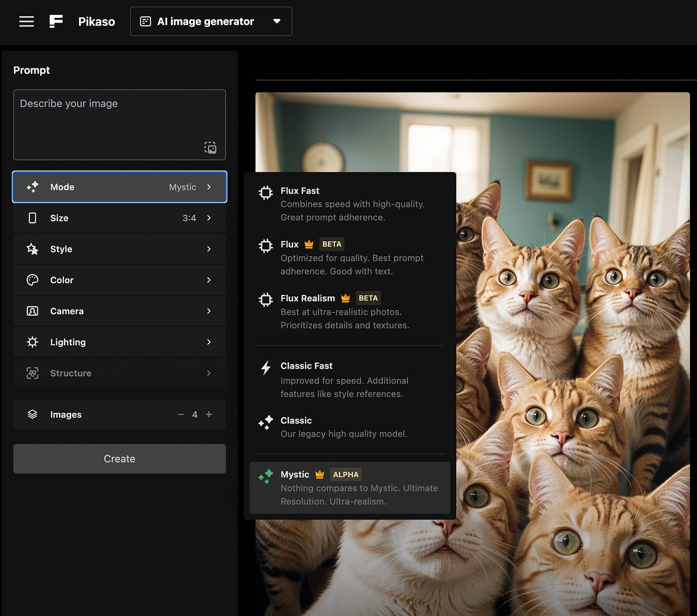Image resolution: width=697 pixels, height=616 pixels.
Task: Click the layers icon on the Images row
Action: [x=33, y=414]
